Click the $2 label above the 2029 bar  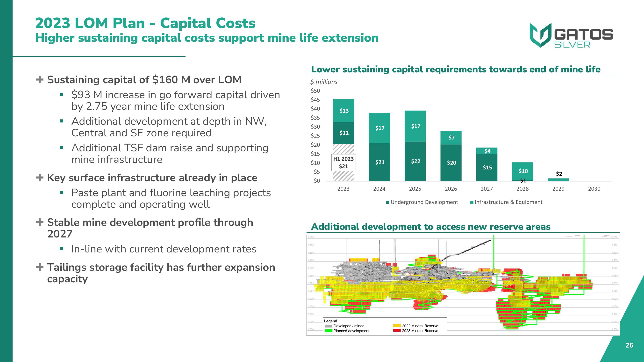point(559,174)
